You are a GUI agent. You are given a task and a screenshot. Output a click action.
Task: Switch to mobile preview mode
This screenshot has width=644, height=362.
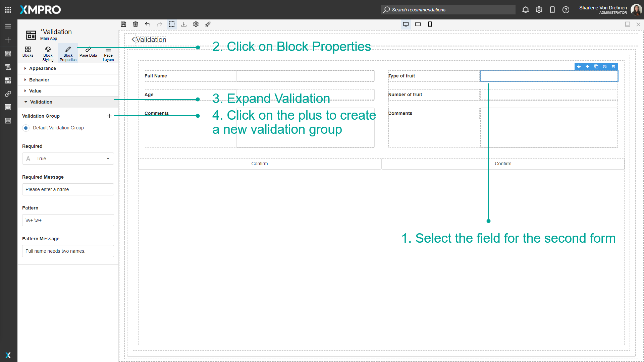click(x=430, y=24)
